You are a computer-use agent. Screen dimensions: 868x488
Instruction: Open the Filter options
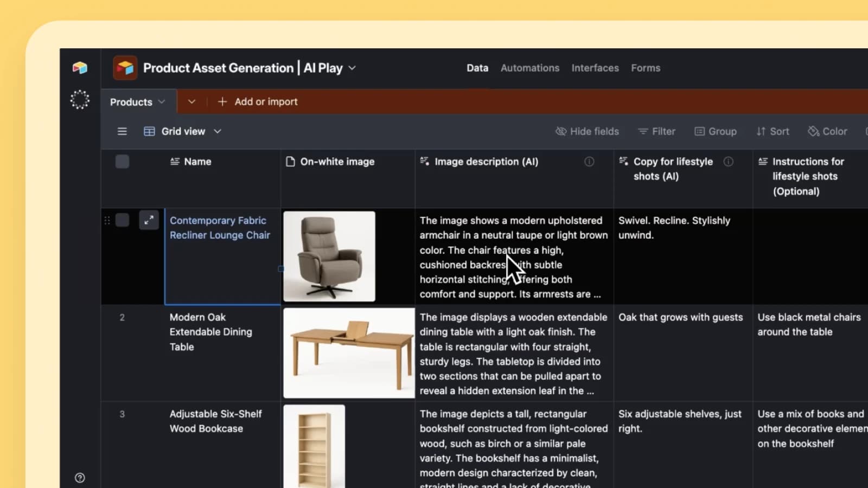tap(657, 131)
